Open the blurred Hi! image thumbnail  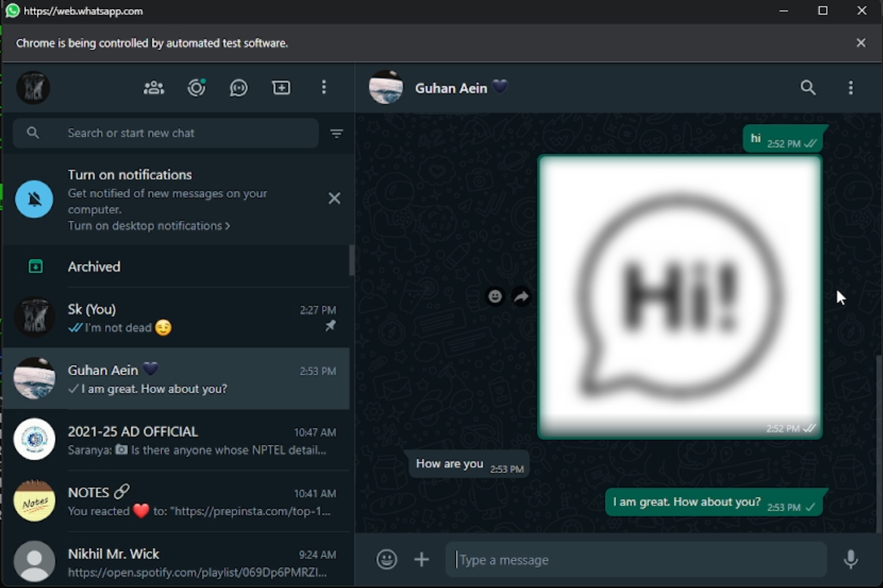[680, 296]
